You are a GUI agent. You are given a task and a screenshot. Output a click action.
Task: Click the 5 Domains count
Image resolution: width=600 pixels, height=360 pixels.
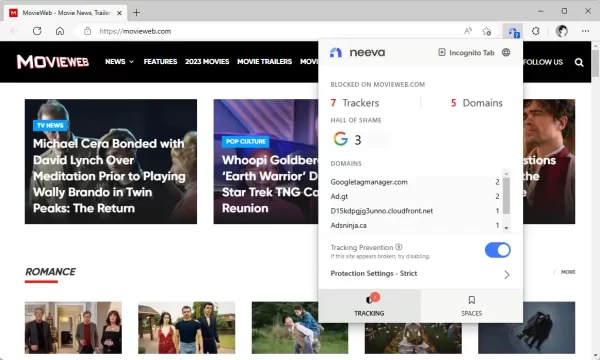[476, 103]
